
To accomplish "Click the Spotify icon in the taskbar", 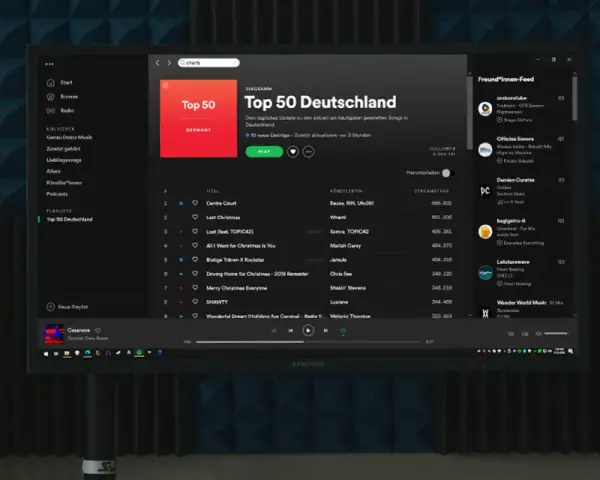I will coord(139,353).
